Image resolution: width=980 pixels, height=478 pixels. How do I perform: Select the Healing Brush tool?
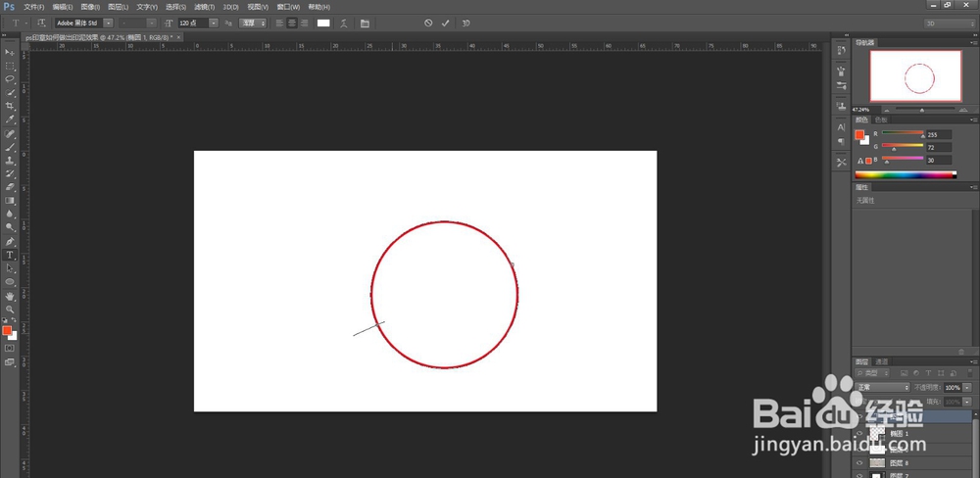10,134
